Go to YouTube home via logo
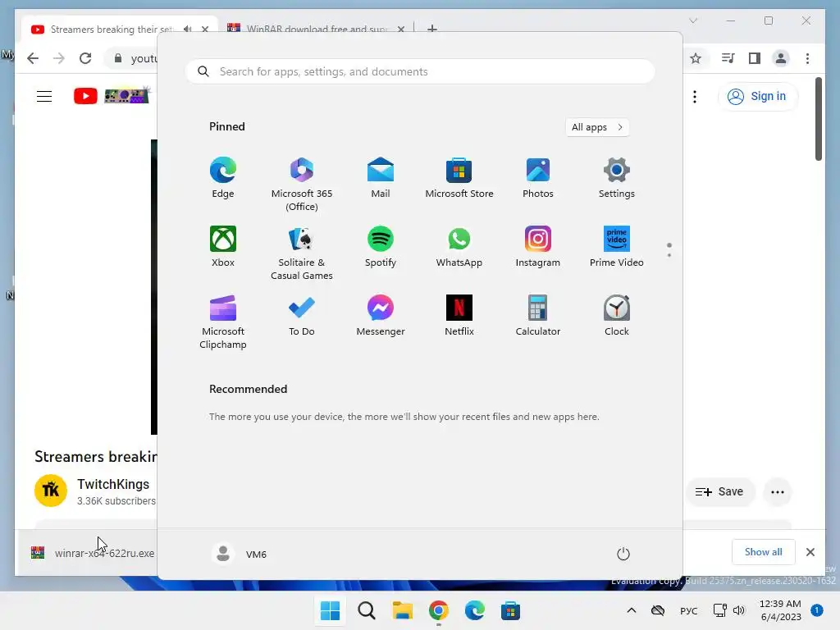This screenshot has height=630, width=840. (112, 96)
